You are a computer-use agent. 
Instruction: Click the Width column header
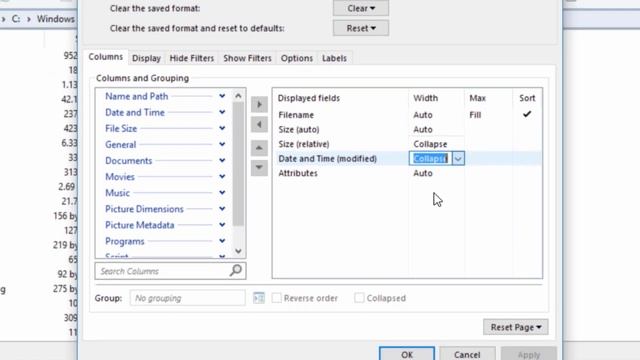tap(425, 98)
